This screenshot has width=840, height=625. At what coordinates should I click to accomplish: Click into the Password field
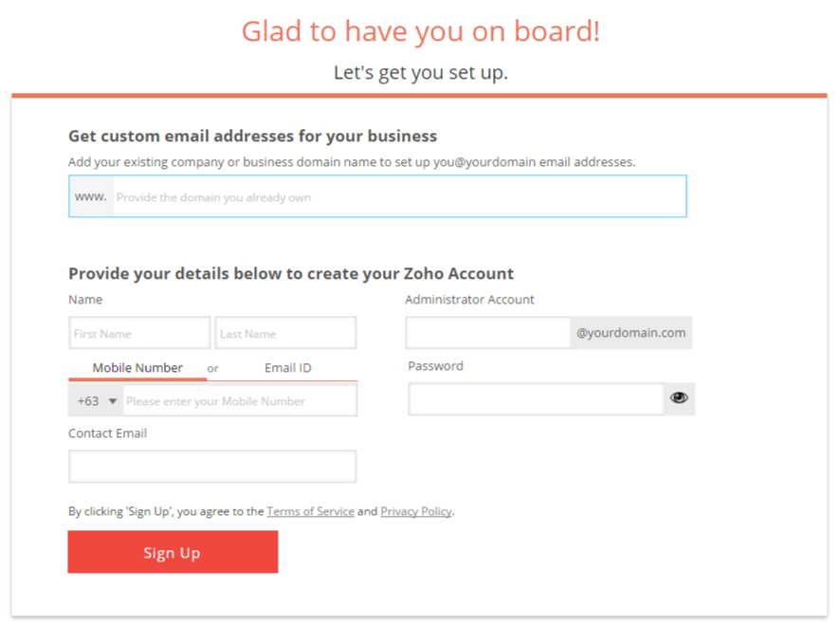click(536, 398)
